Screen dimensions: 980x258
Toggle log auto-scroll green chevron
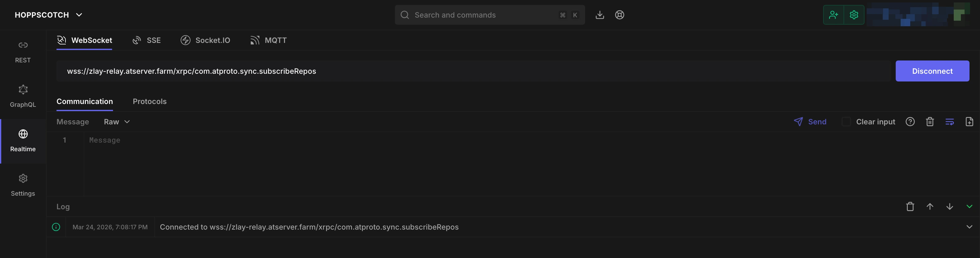969,207
